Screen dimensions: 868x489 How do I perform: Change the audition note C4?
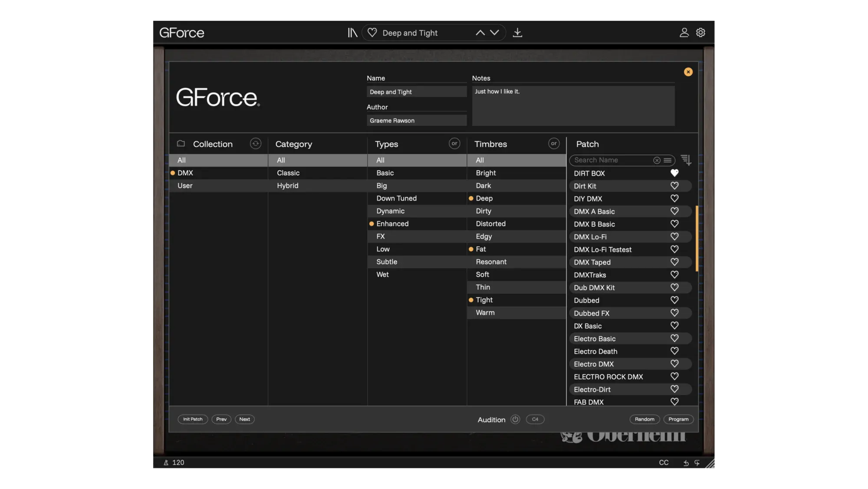tap(535, 419)
